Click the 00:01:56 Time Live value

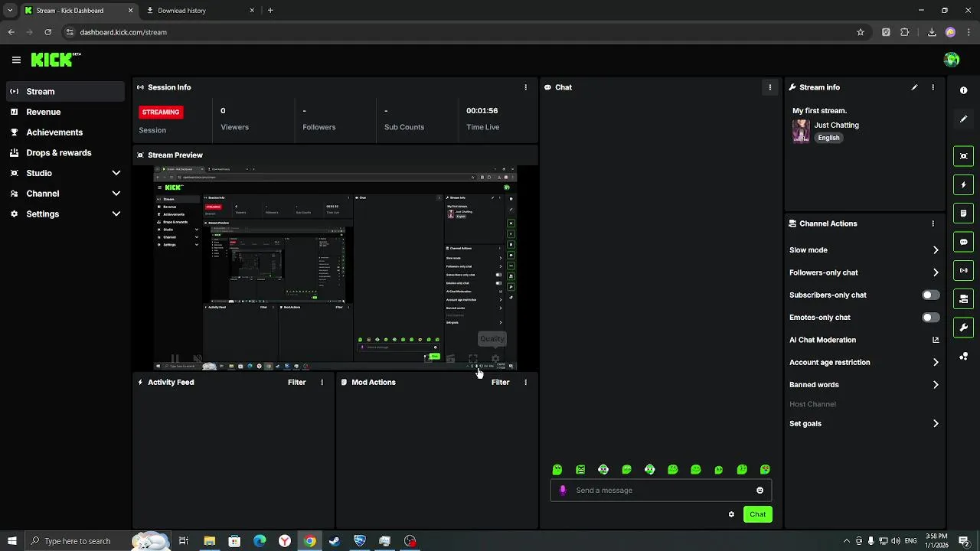[482, 110]
